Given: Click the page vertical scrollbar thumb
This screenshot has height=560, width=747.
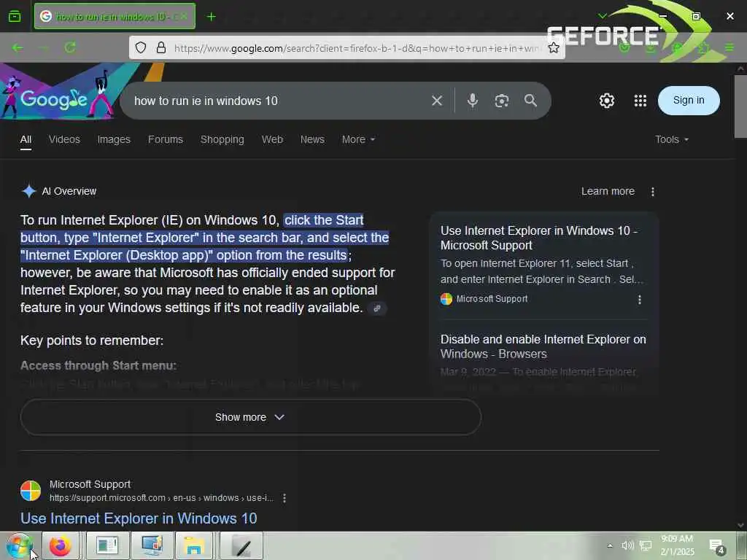Looking at the screenshot, I should 740,106.
